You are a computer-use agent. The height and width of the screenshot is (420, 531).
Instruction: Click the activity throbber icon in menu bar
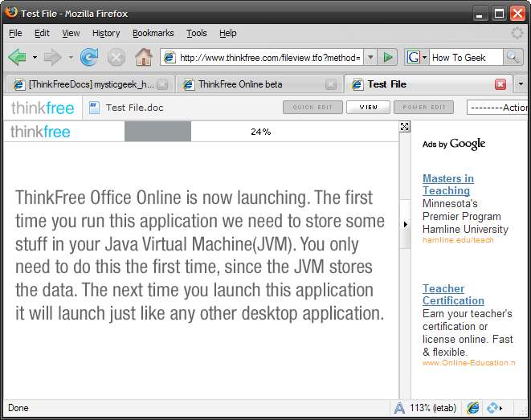(x=517, y=33)
